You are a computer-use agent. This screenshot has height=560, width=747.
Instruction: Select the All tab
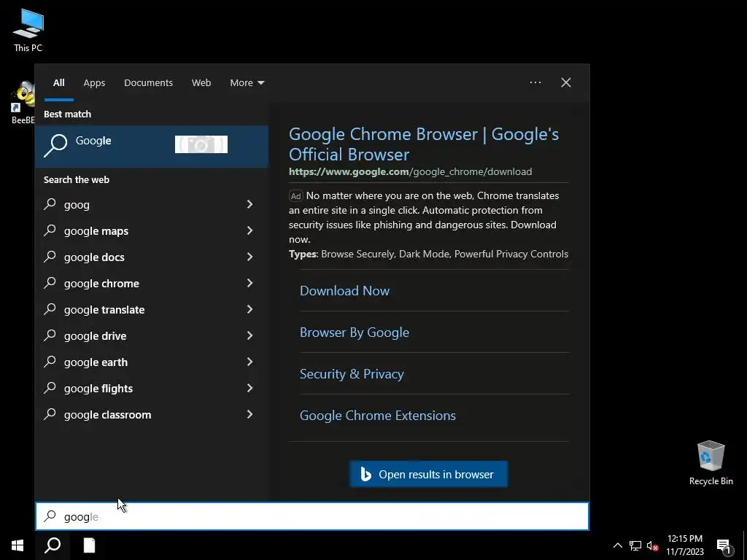click(x=58, y=83)
